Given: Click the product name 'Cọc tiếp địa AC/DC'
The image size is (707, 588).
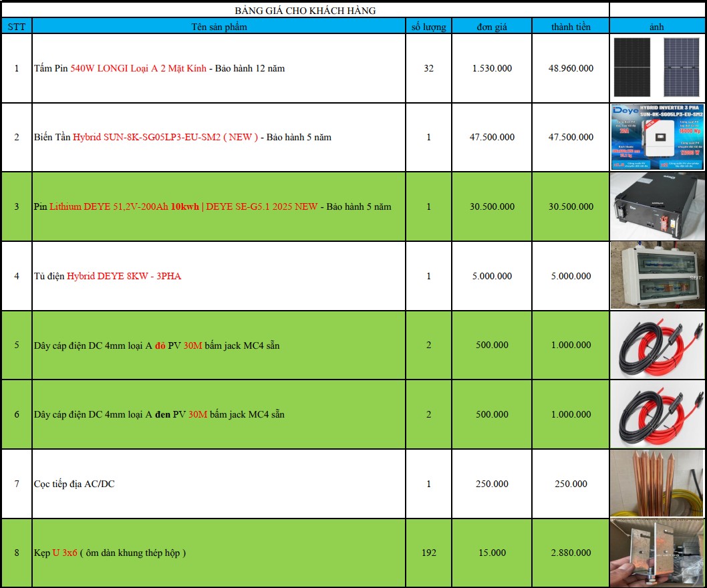Looking at the screenshot, I should 74,484.
